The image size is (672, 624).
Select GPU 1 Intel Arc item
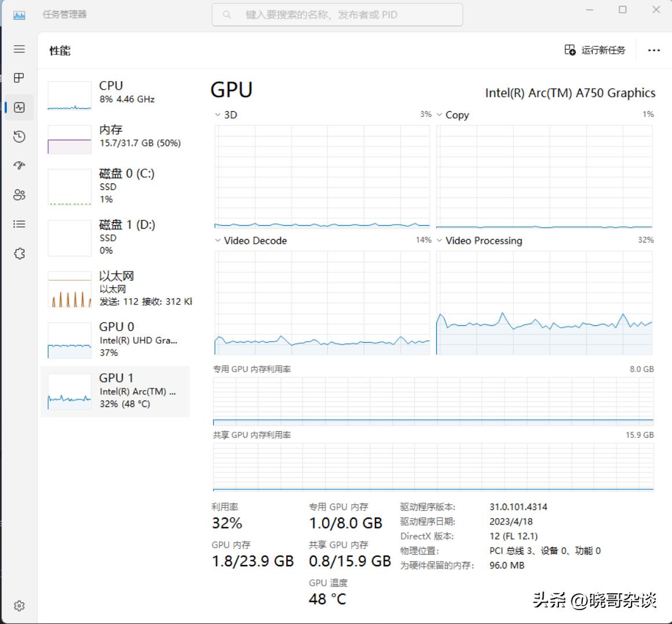click(x=115, y=391)
